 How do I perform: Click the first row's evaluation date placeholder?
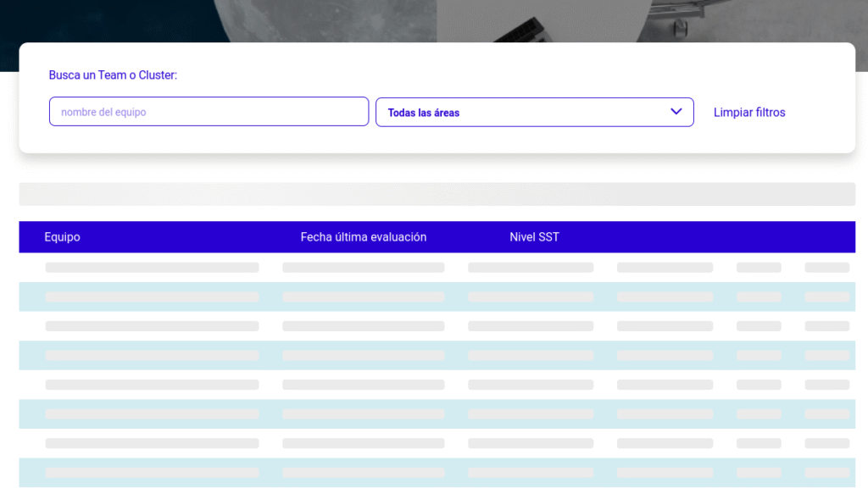(363, 268)
